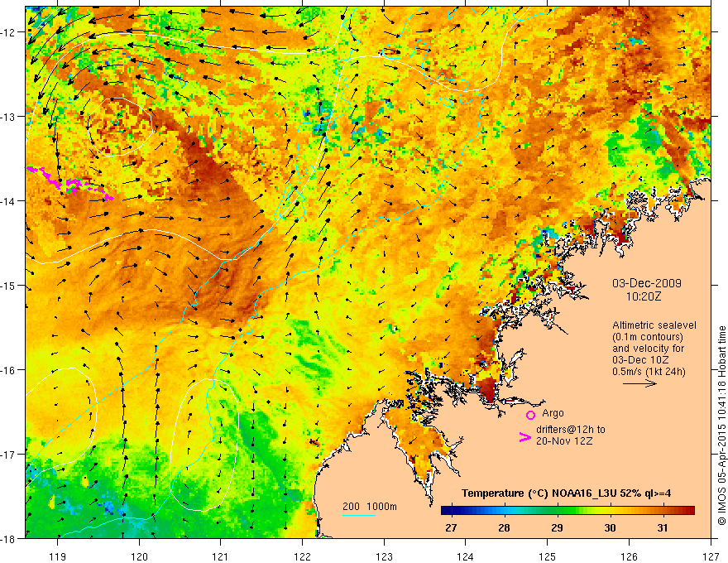Click the magenta drifter track on the map
728x563 pixels.
(69, 184)
